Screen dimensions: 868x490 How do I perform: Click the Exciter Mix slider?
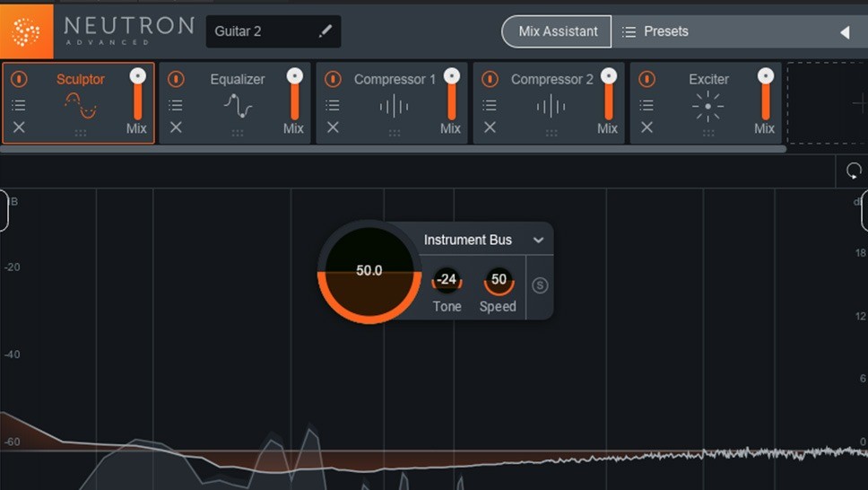tap(766, 94)
